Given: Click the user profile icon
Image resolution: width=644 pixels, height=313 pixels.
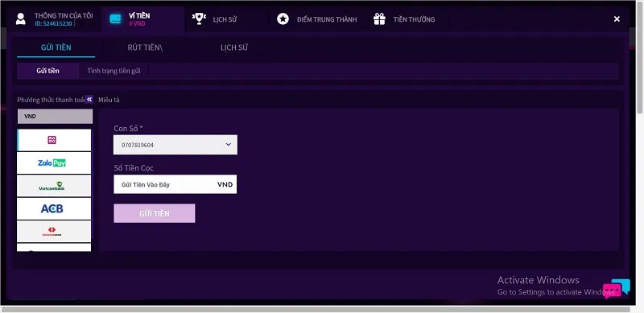Looking at the screenshot, I should [x=21, y=19].
